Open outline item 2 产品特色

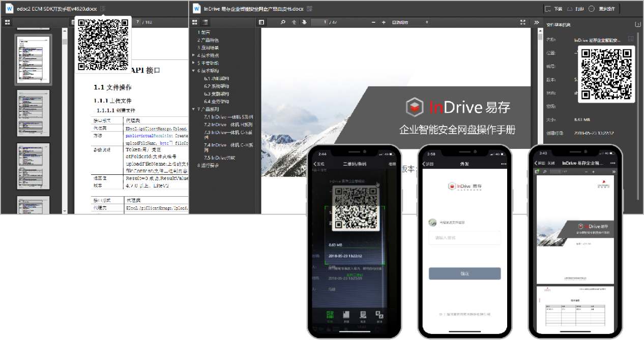(208, 40)
